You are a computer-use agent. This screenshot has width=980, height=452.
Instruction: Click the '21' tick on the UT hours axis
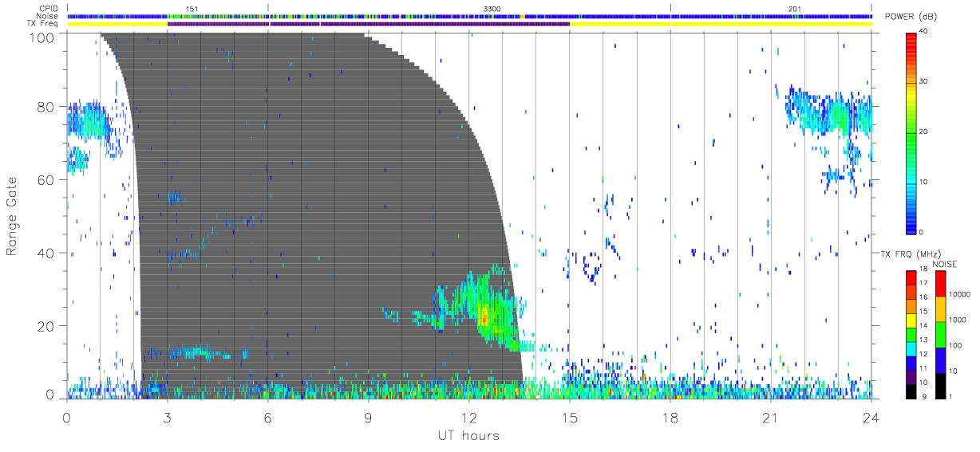click(x=771, y=416)
